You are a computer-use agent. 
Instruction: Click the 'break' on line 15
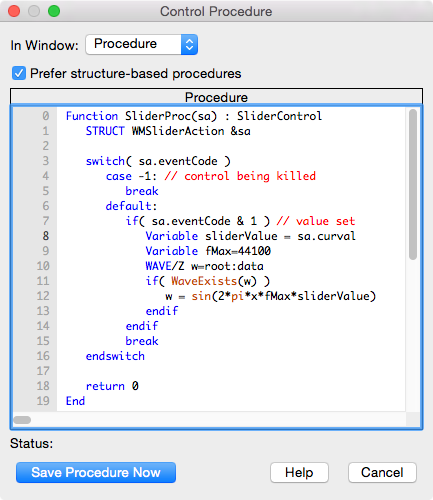pyautogui.click(x=142, y=341)
